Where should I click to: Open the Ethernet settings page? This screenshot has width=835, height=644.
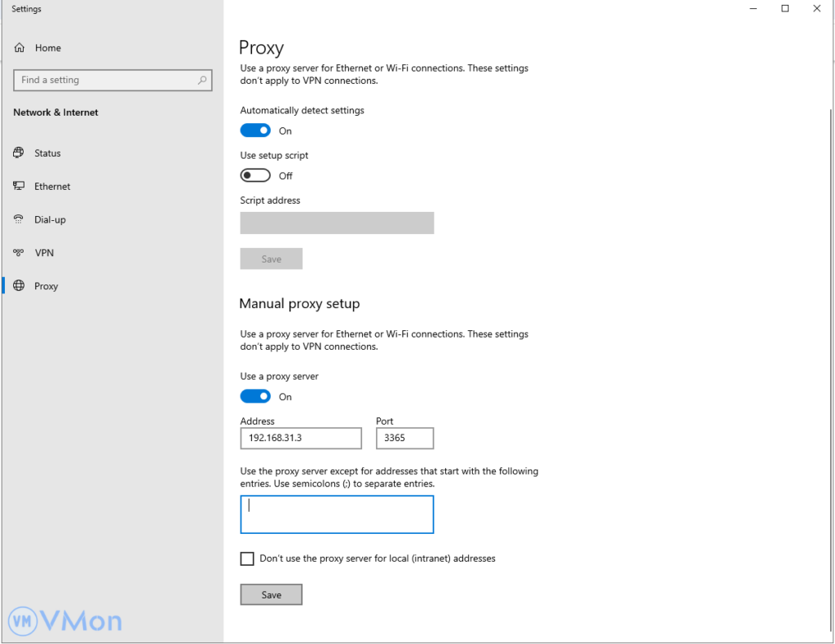point(52,187)
